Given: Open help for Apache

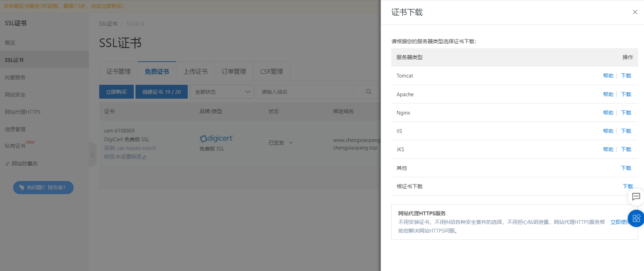Looking at the screenshot, I should tap(608, 94).
